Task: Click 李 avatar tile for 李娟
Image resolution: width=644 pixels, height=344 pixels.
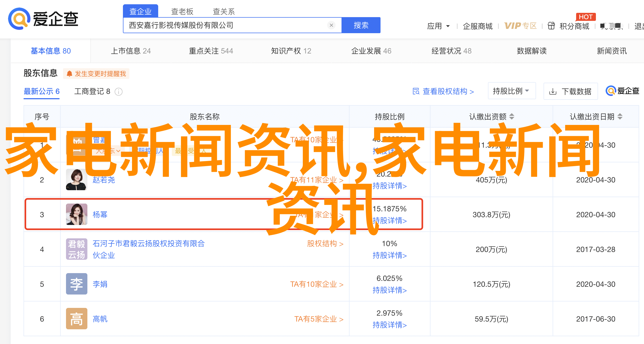Action: click(76, 284)
